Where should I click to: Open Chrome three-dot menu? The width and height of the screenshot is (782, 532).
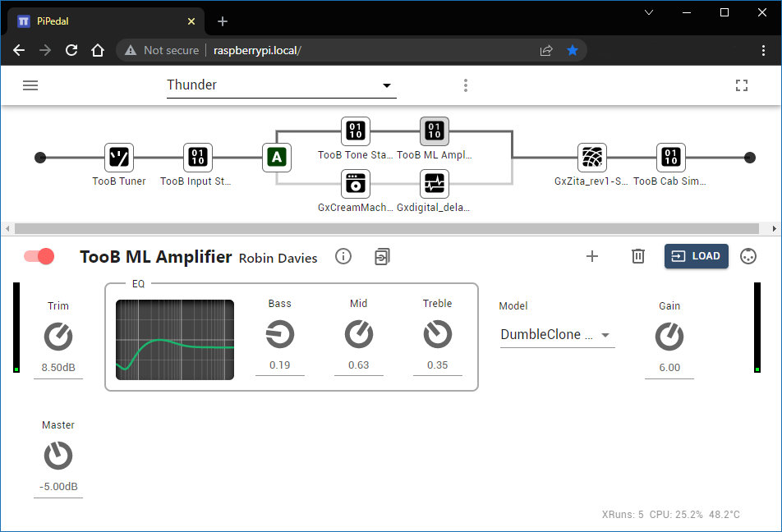coord(763,50)
